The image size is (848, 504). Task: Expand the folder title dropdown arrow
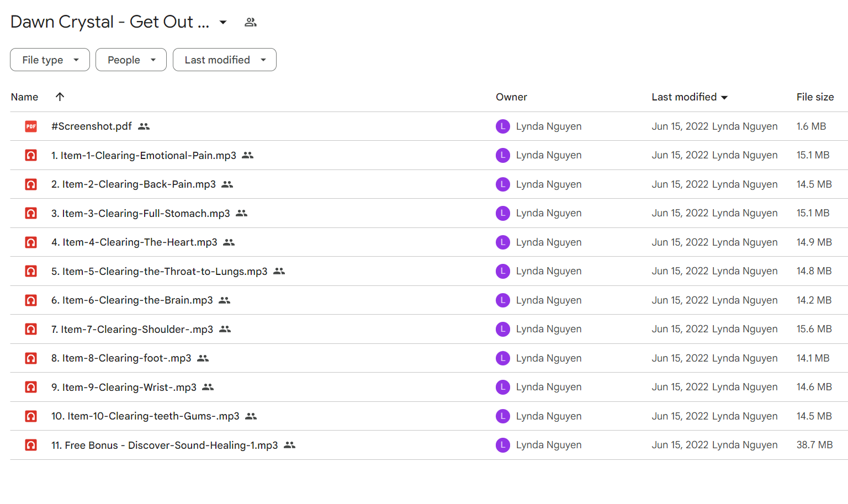(223, 22)
